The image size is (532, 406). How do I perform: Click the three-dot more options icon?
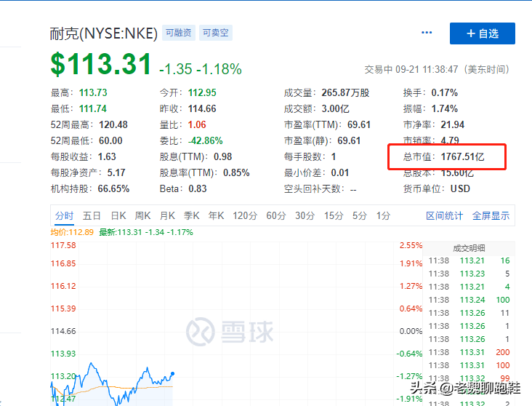pos(427,33)
